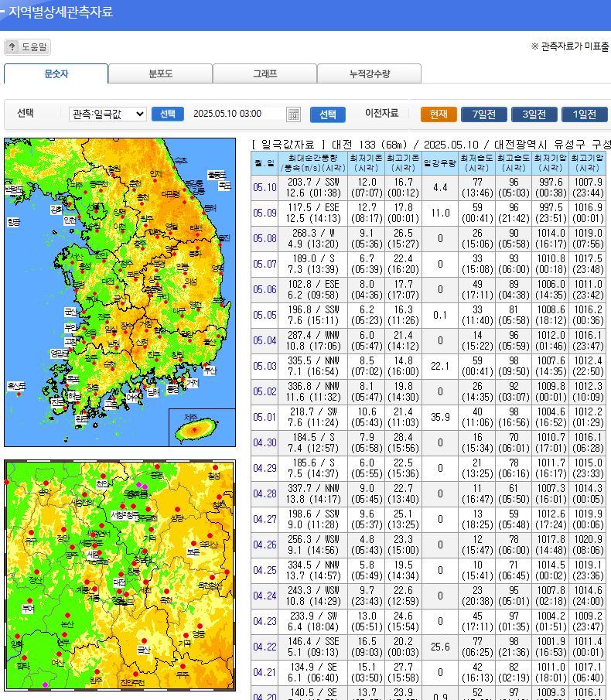Open the 05.05 date link
This screenshot has height=700, width=611.
point(265,315)
